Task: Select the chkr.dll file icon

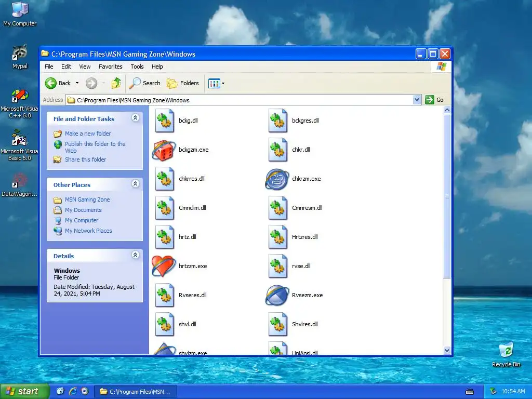Action: (x=278, y=150)
